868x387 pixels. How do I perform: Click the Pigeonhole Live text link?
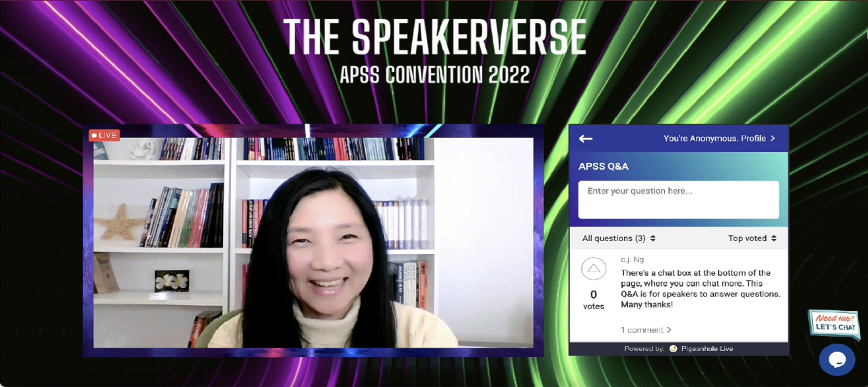707,349
